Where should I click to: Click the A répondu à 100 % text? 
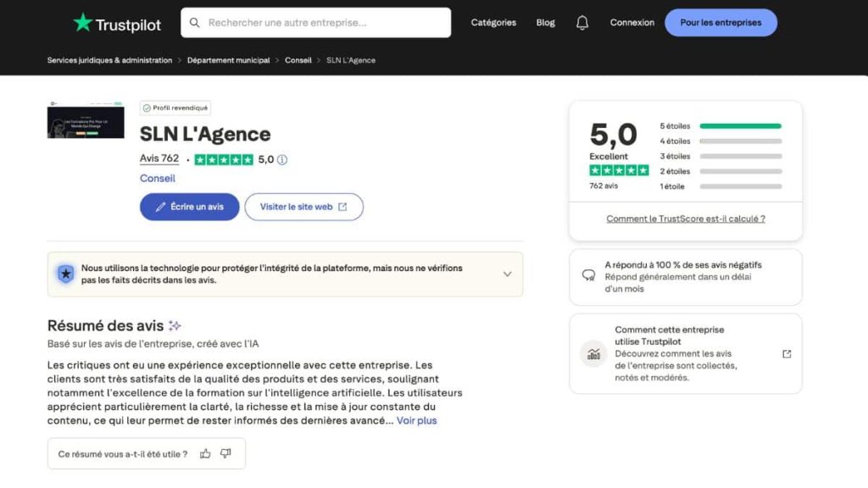pos(682,265)
